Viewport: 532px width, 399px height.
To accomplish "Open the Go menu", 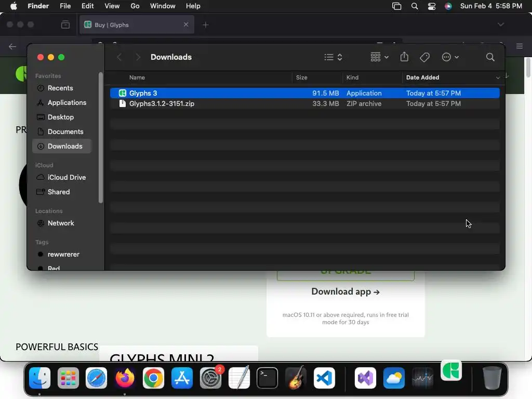I will click(x=135, y=6).
